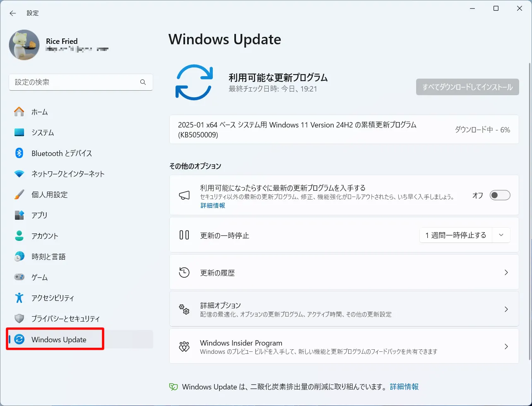Open アカウント settings
Viewport: 532px width, 406px height.
(81, 236)
